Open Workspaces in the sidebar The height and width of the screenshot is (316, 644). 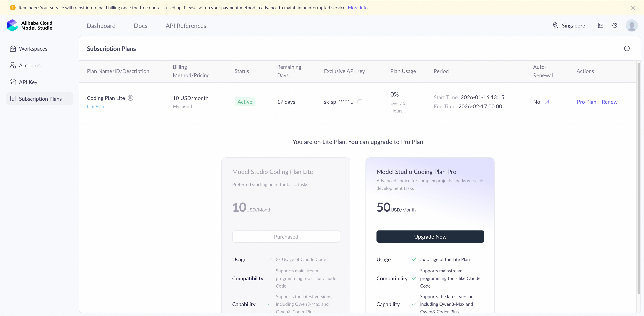click(39, 49)
